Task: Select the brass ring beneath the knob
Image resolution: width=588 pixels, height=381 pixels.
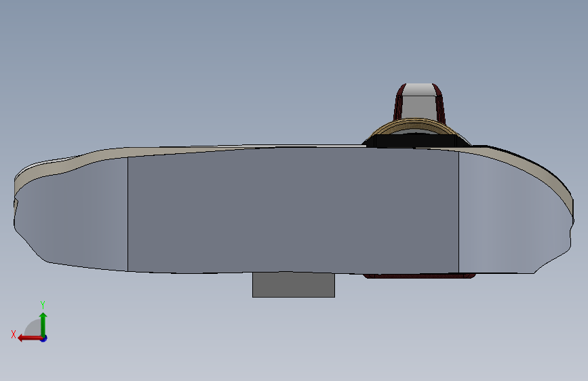Action: coord(416,127)
